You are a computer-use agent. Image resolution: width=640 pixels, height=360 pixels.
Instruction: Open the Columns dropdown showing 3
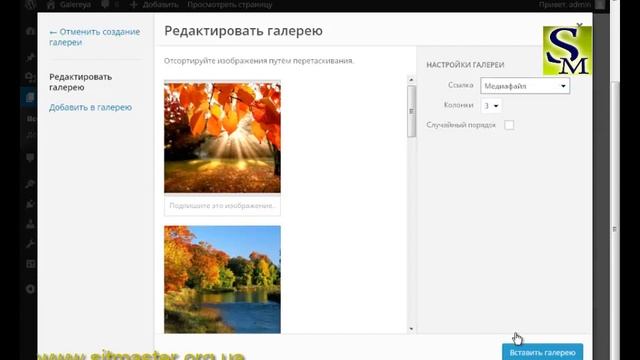pyautogui.click(x=491, y=105)
